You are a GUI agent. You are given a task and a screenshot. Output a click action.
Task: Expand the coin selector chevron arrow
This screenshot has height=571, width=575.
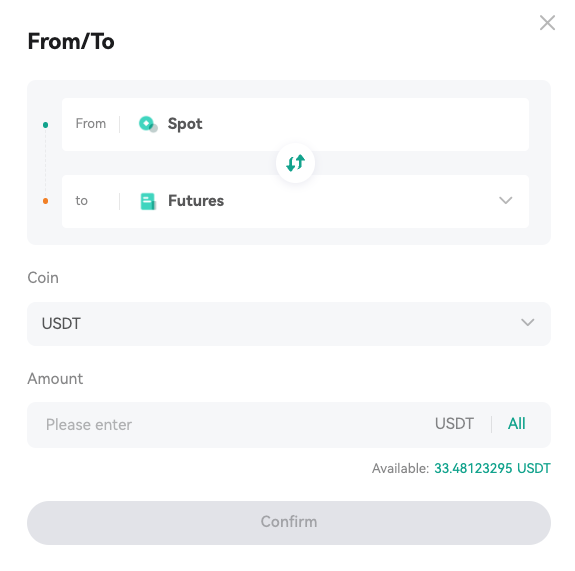click(528, 322)
